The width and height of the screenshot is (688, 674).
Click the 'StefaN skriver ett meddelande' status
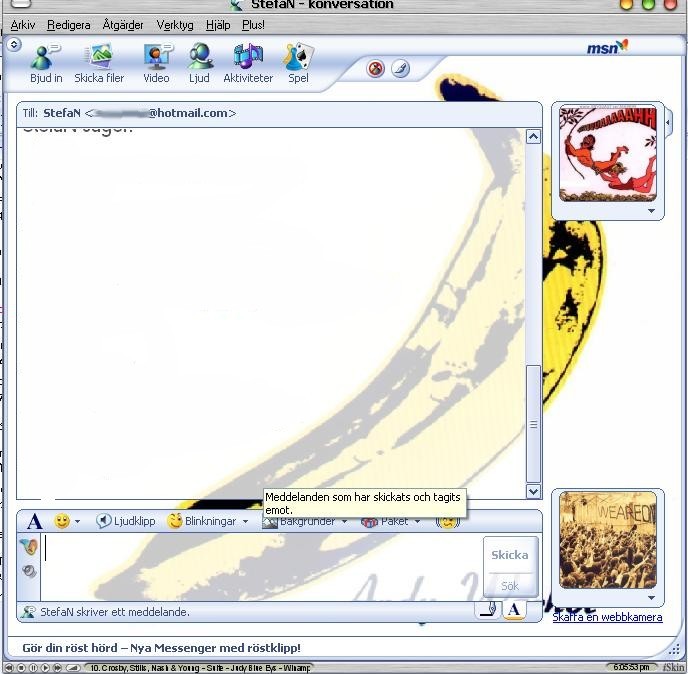click(115, 612)
